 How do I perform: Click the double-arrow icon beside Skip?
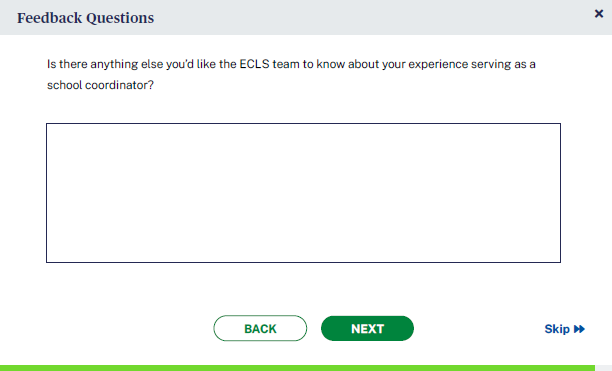click(579, 329)
